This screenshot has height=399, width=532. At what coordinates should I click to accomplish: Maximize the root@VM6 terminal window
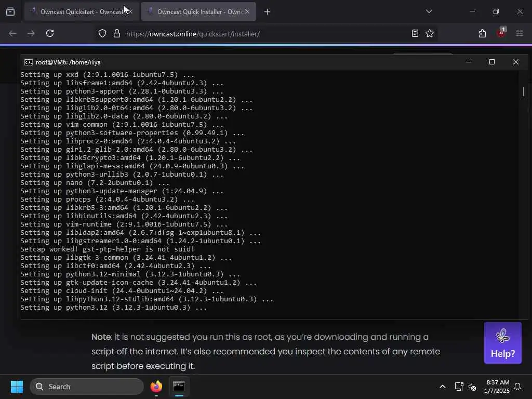492,62
